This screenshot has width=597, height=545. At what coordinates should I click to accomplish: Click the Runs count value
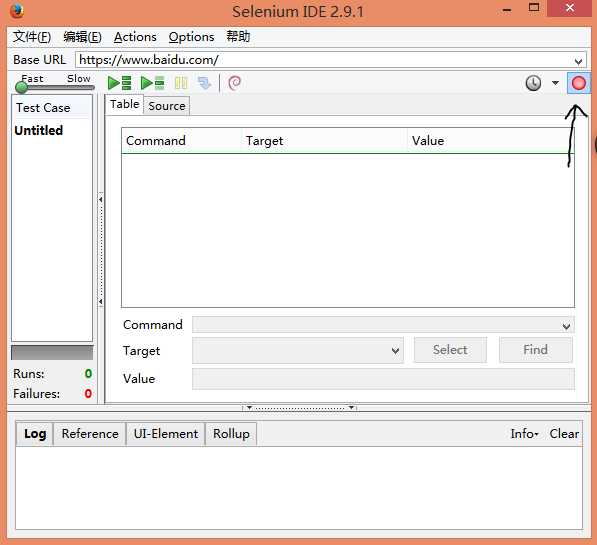click(88, 374)
